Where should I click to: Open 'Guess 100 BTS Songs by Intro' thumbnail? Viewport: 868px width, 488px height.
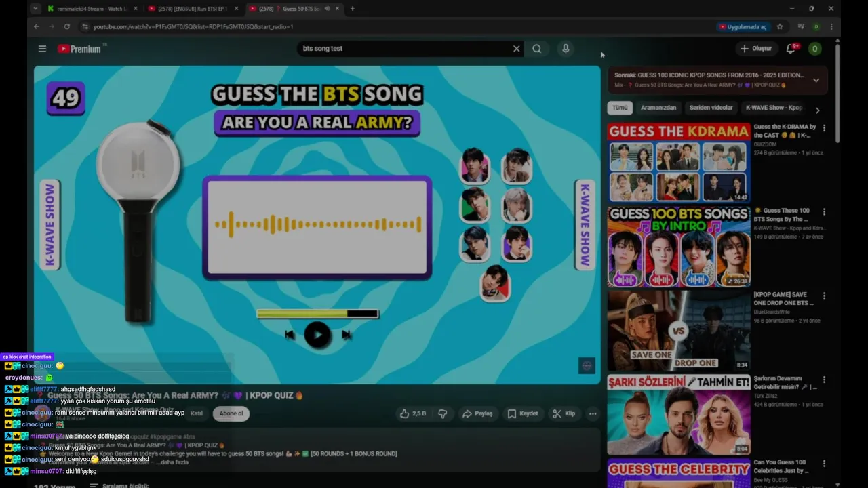(x=679, y=247)
